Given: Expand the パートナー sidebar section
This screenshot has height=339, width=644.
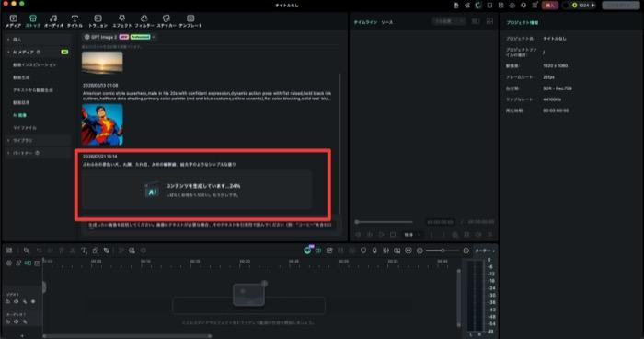Looking at the screenshot, I should click(38, 153).
